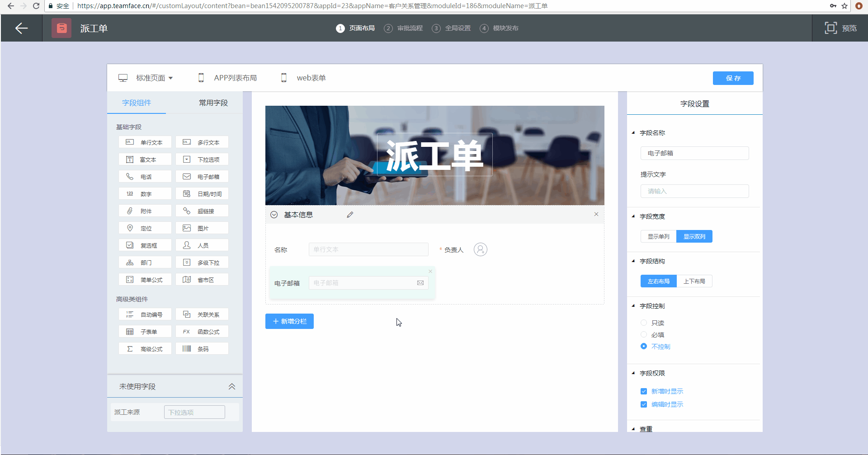Screen dimensions: 868x455
Task: Go to step 2 审批流程
Action: click(404, 28)
